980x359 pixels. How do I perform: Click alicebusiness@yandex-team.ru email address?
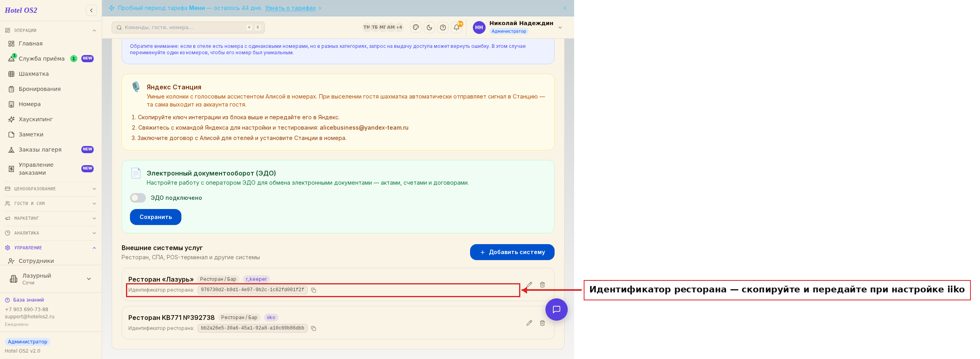[x=364, y=128]
